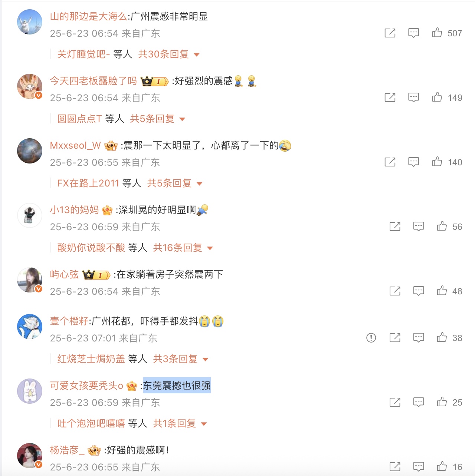Viewport: 475px width, 476px height.
Task: Open reply box for 屿心弦's comment
Action: (x=419, y=291)
